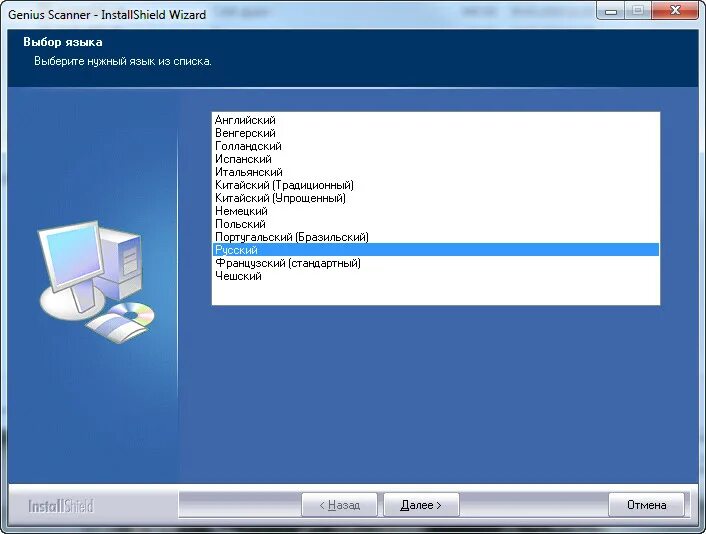706x534 pixels.
Task: Go back with the Назад button
Action: 339,505
